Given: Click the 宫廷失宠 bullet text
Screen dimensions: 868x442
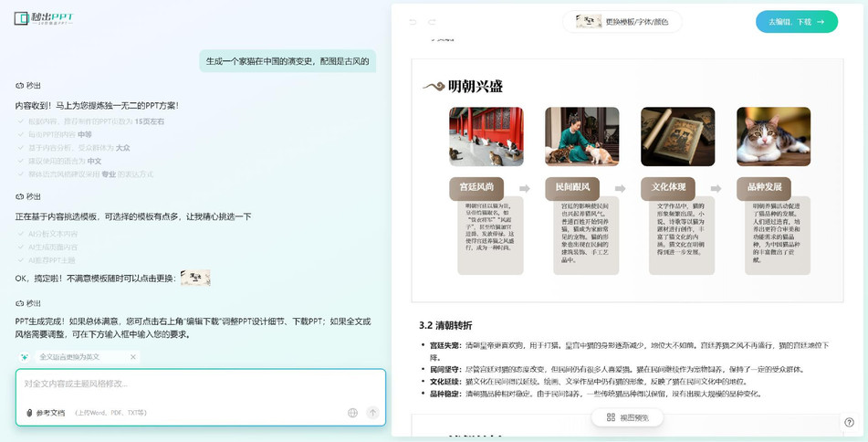Looking at the screenshot, I should [x=630, y=352].
